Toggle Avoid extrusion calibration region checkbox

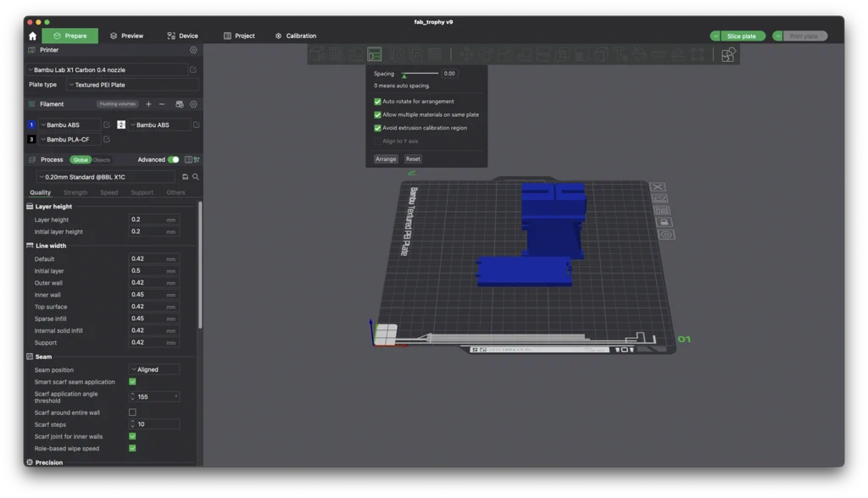tap(377, 129)
